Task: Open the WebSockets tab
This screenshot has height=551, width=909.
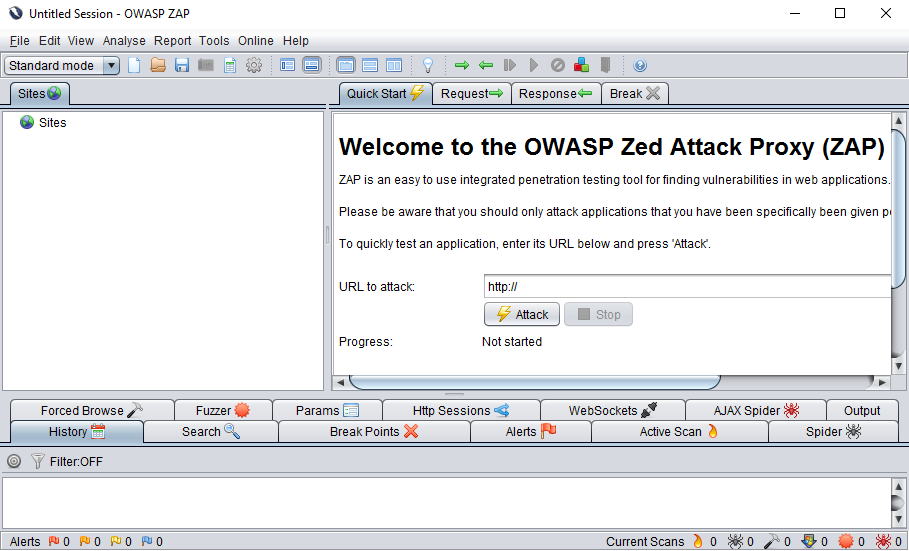Action: tap(613, 410)
